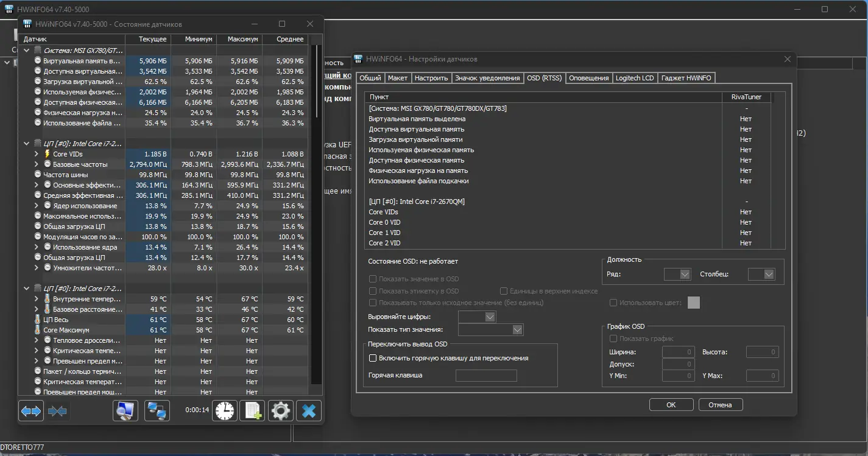Close sensors with the blue X icon
The image size is (868, 456).
click(309, 411)
